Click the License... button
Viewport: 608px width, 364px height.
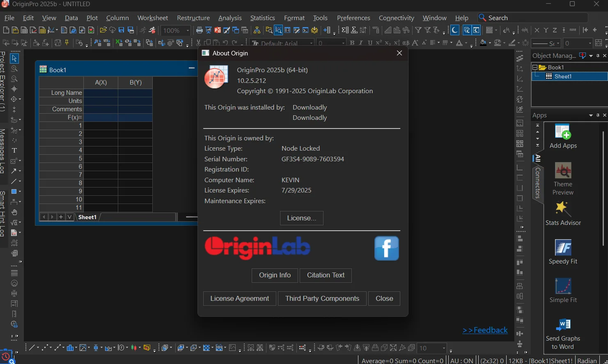(x=302, y=218)
